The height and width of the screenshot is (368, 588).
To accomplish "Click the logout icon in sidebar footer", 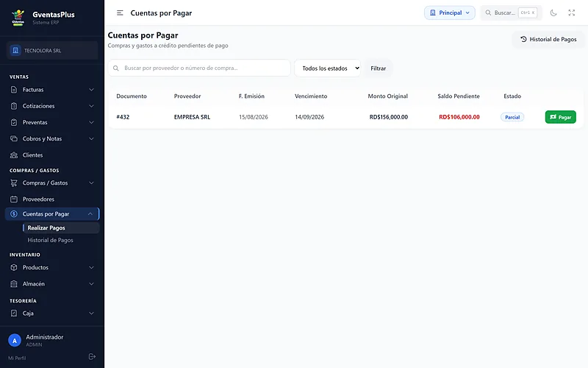I will tap(92, 357).
